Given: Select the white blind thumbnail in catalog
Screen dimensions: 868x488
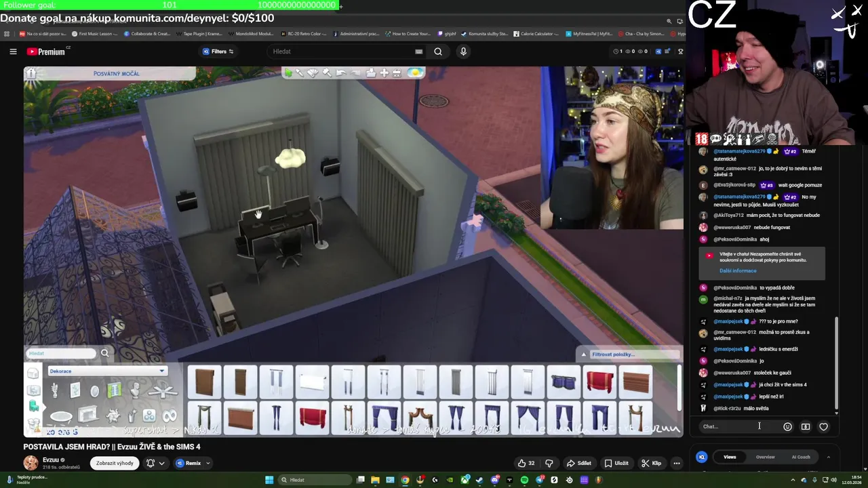Looking at the screenshot, I should tap(313, 382).
